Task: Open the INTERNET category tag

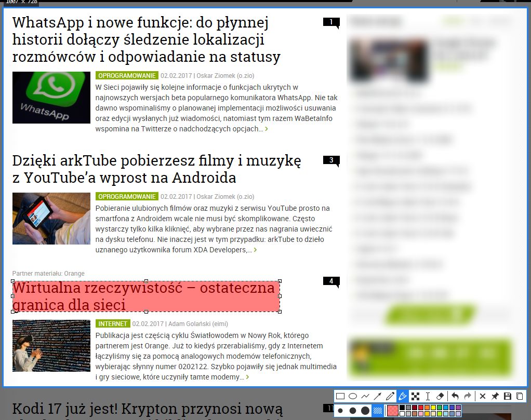Action: pos(113,324)
